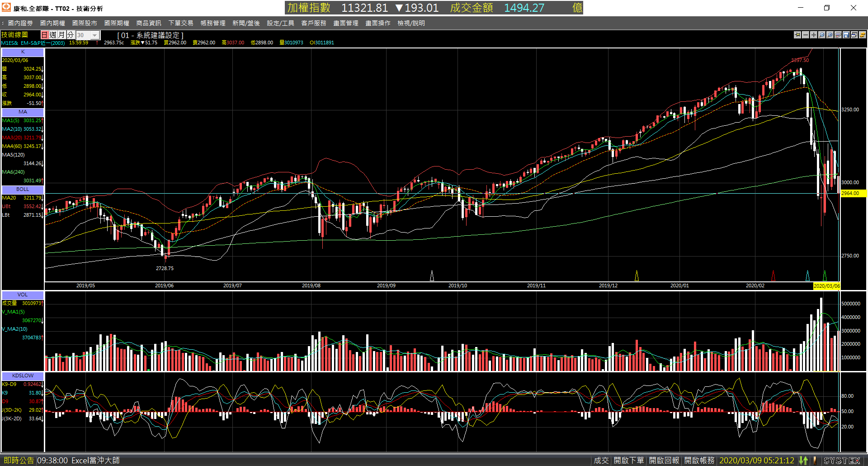Open the 國內證券 menu
Viewport: 868px width, 466px height.
[x=20, y=23]
